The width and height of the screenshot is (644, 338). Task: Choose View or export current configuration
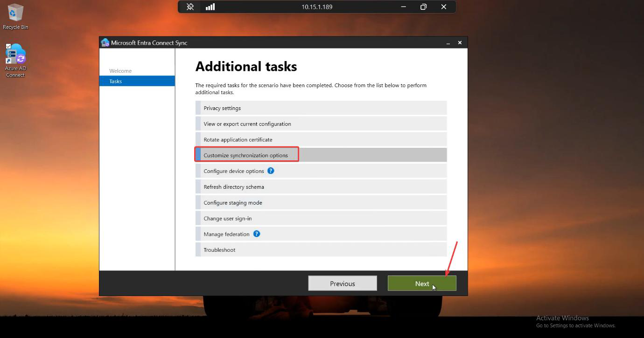point(321,124)
